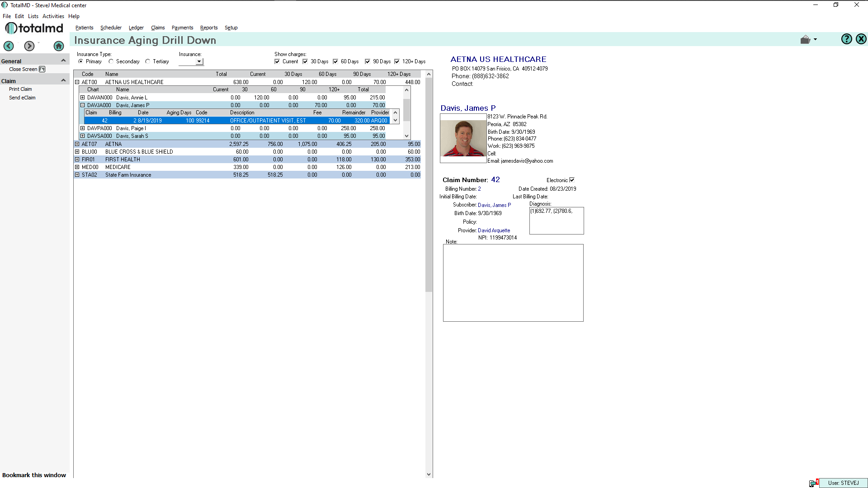Click the green back arrow icon

pyautogui.click(x=9, y=46)
